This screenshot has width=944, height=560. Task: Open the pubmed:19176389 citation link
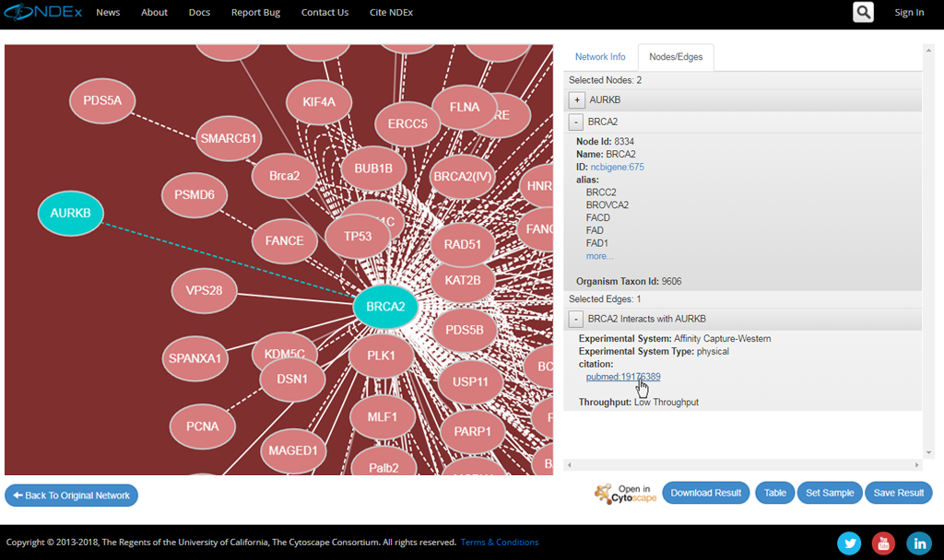(623, 377)
